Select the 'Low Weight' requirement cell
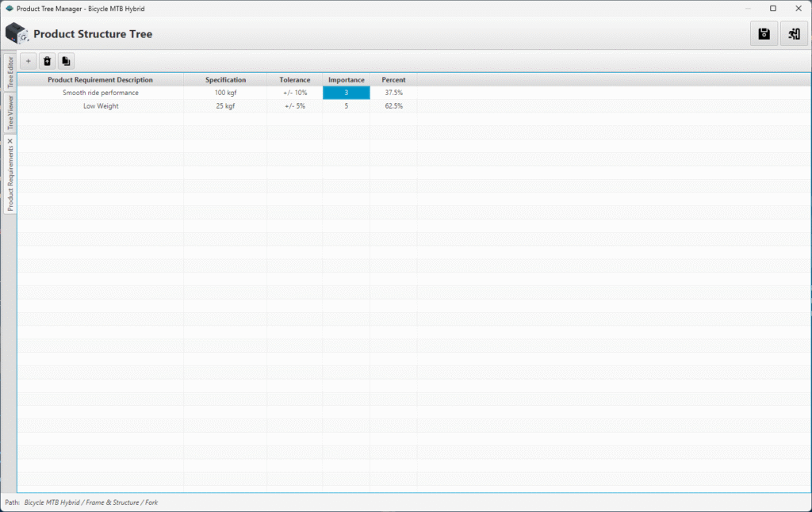The width and height of the screenshot is (812, 512). click(x=100, y=106)
